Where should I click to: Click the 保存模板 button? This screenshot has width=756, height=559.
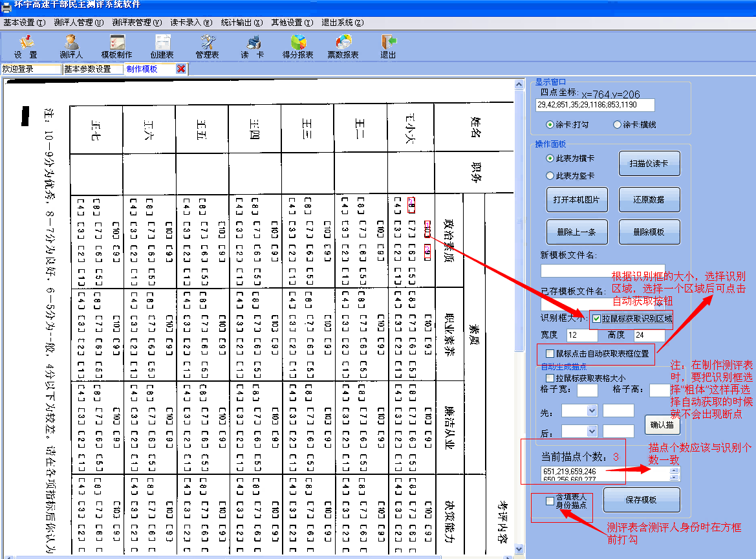(642, 499)
